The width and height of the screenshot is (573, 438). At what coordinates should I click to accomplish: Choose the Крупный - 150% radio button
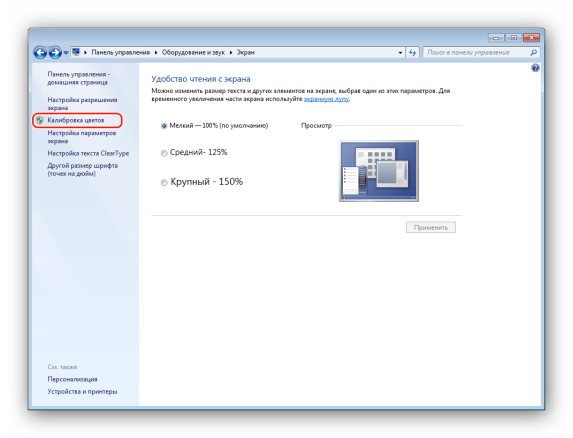click(164, 182)
